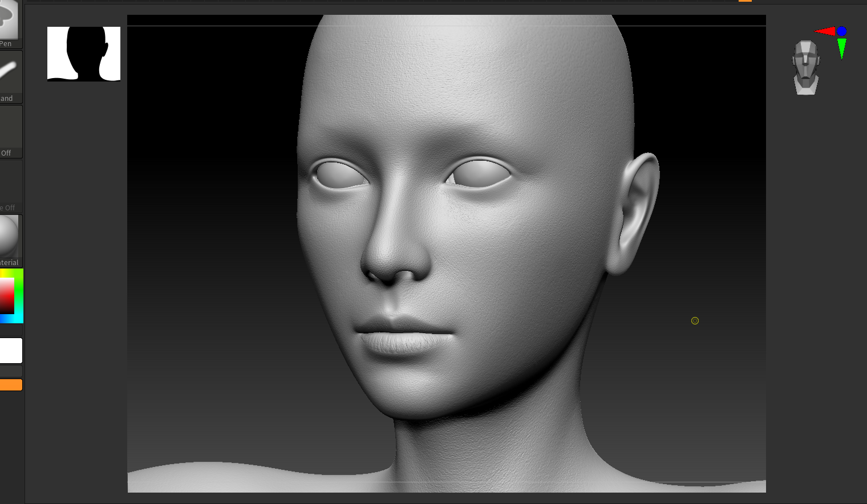This screenshot has width=867, height=504.
Task: Click the green Y-axis cone
Action: [x=842, y=48]
